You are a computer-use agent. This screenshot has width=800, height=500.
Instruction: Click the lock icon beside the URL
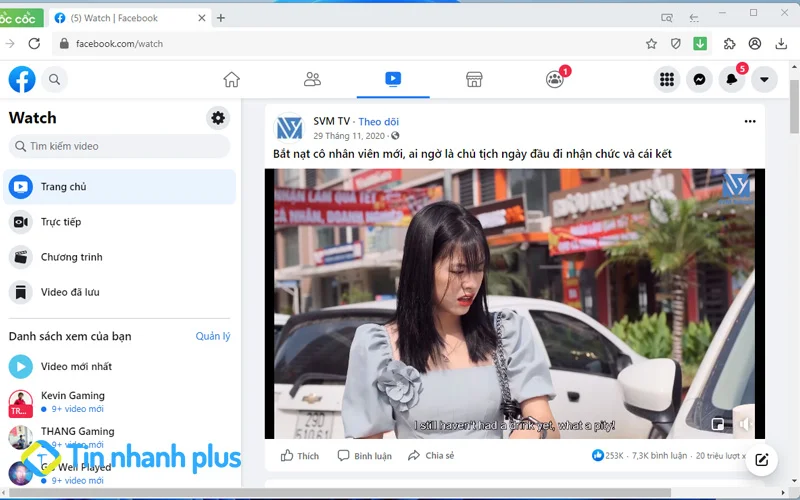pos(64,44)
